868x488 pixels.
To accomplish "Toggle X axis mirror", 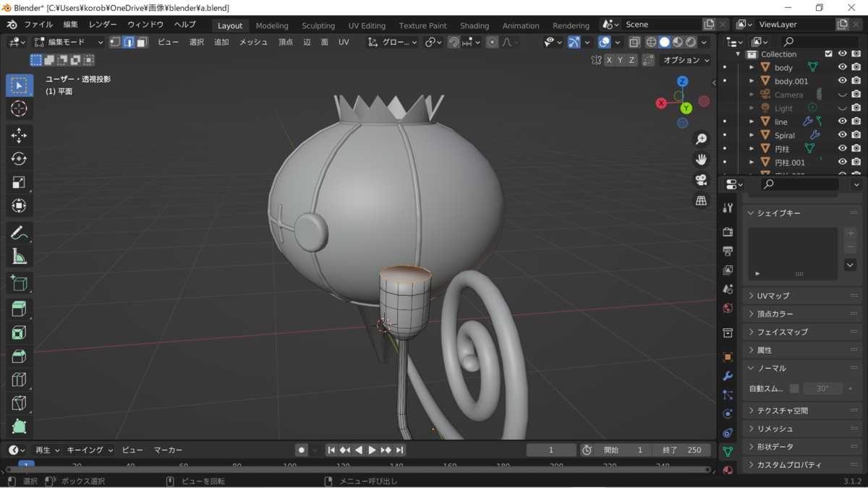I will [x=609, y=60].
